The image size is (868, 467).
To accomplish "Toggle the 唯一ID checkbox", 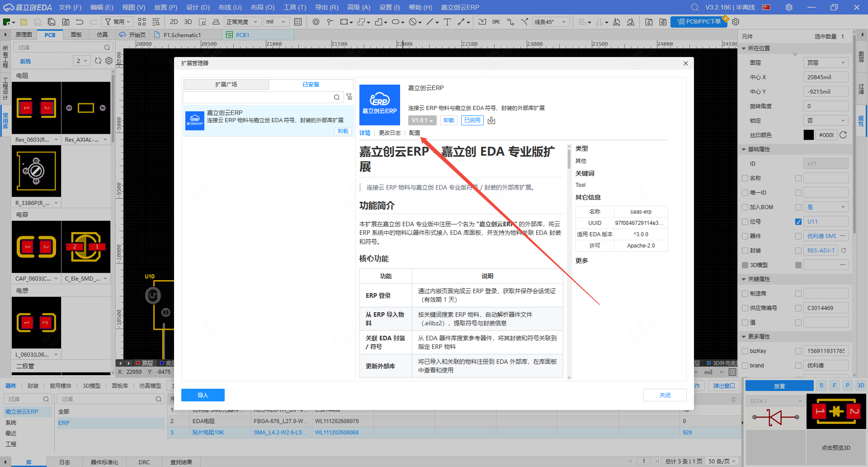I will pos(745,193).
